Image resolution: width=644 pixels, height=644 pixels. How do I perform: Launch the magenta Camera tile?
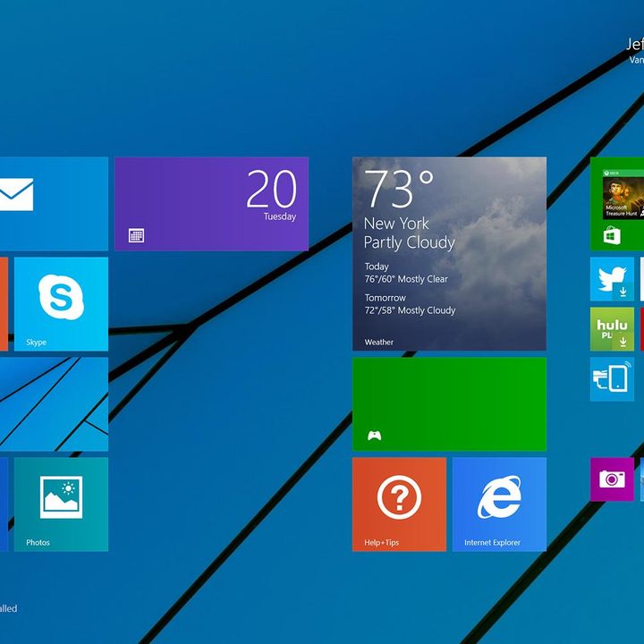612,479
